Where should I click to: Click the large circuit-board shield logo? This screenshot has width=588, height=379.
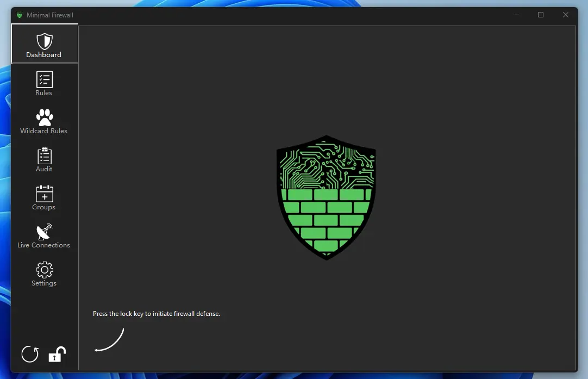[x=326, y=197]
